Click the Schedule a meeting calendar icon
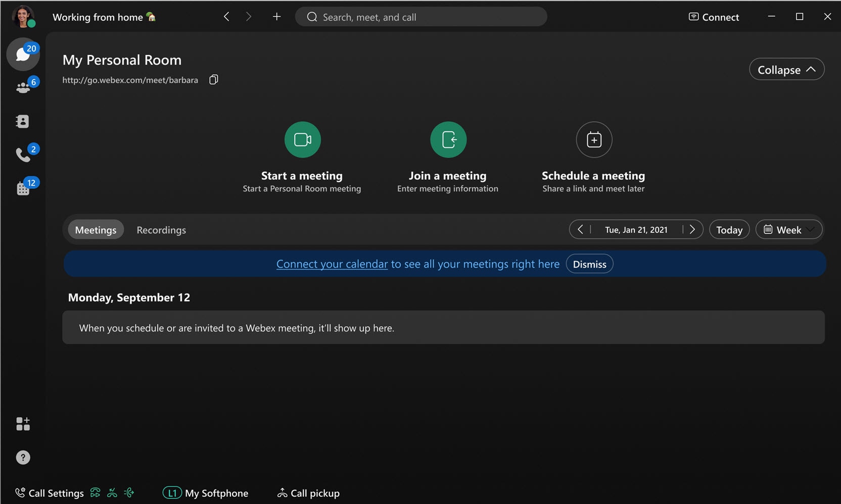This screenshot has width=841, height=504. coord(594,139)
